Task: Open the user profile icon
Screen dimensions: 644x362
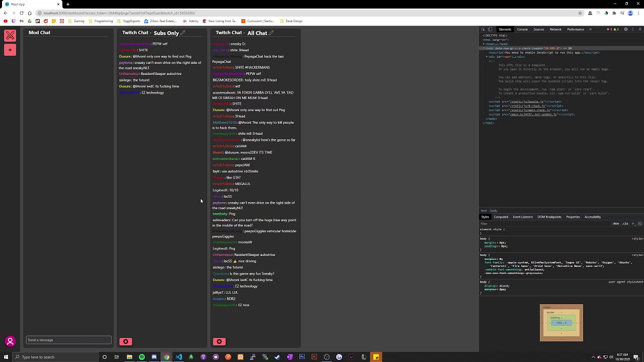Action: point(10,342)
